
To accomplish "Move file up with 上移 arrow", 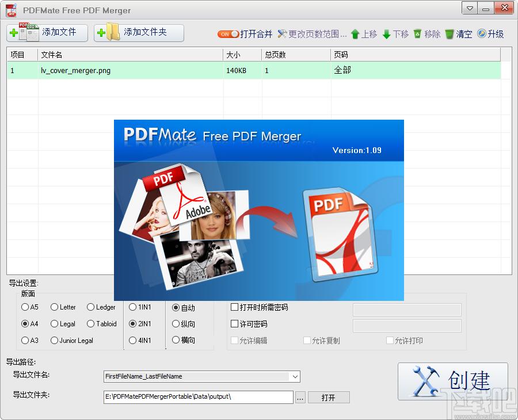I will (x=364, y=34).
